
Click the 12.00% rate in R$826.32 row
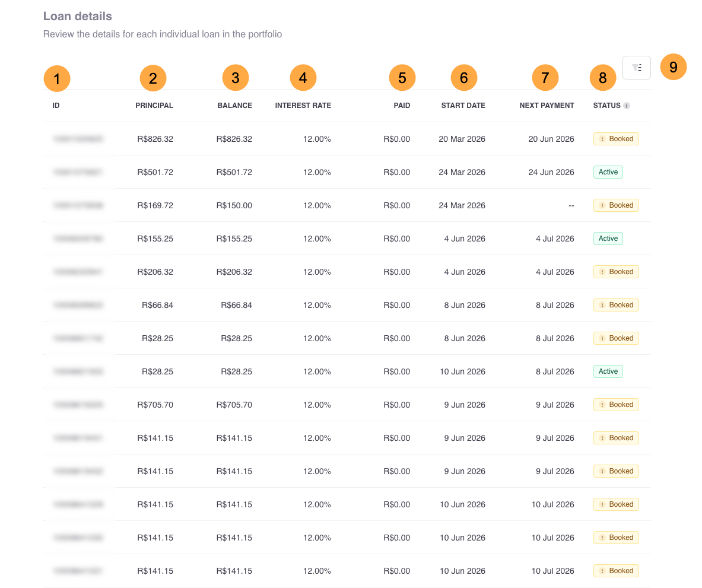tap(317, 139)
